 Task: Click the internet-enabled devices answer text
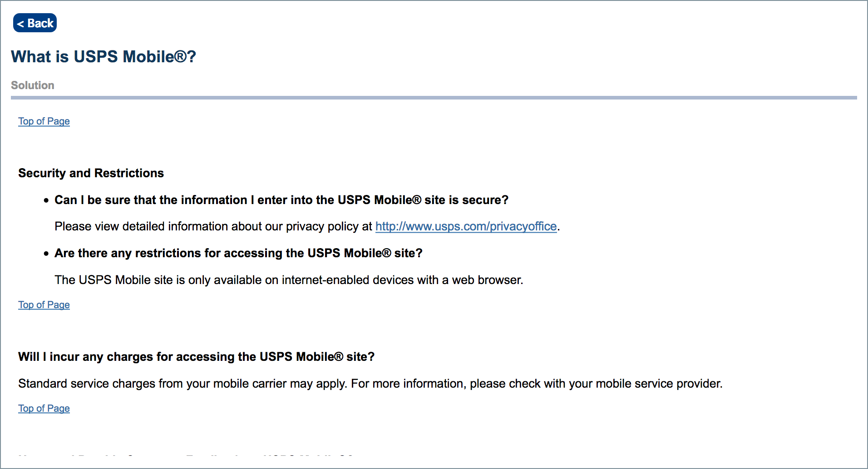289,280
